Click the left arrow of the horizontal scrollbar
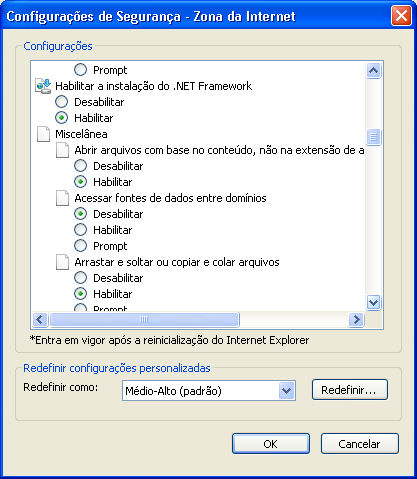This screenshot has height=479, width=417. coord(40,320)
